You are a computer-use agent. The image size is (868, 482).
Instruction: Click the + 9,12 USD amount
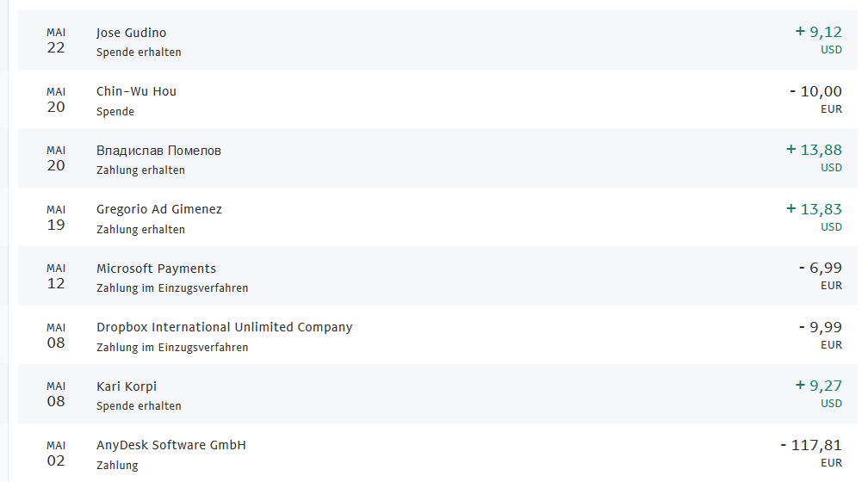pyautogui.click(x=818, y=32)
